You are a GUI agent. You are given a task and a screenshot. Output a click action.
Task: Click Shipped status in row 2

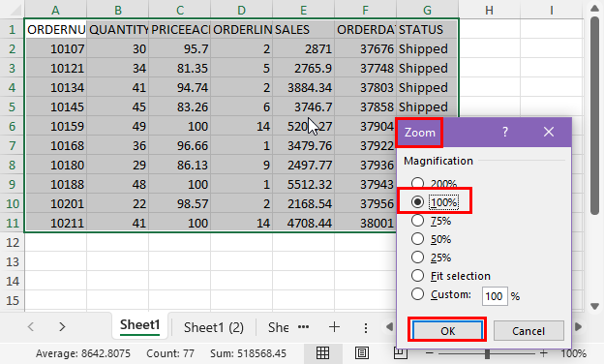[x=427, y=48]
